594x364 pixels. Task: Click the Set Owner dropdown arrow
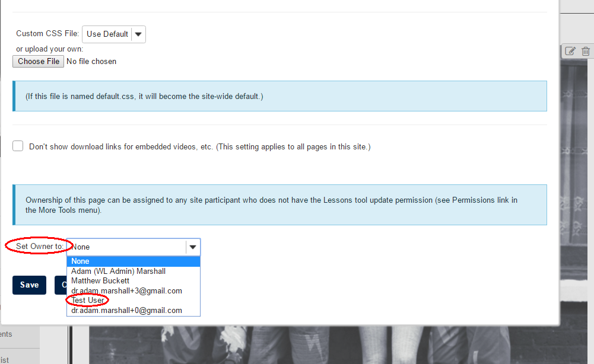pos(193,247)
